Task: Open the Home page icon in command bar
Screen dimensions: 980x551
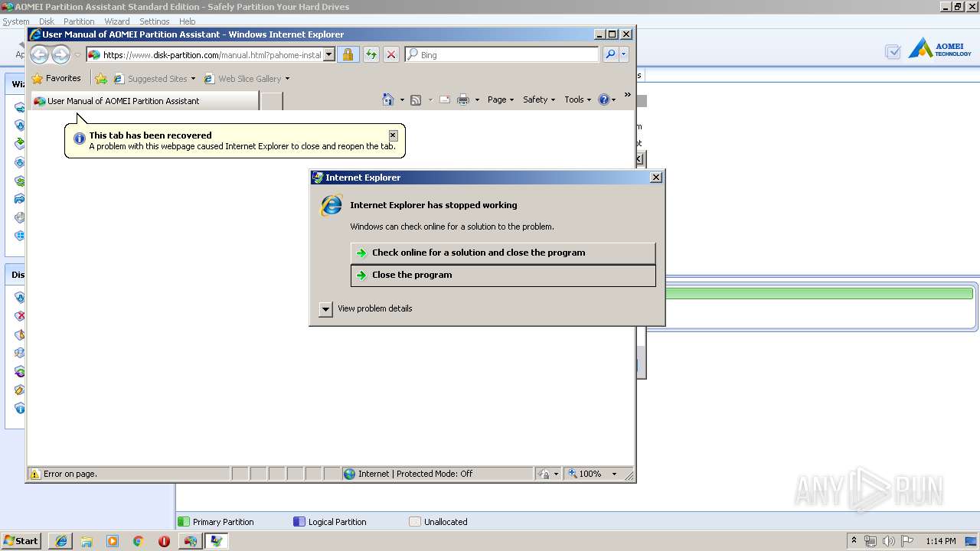Action: (388, 99)
